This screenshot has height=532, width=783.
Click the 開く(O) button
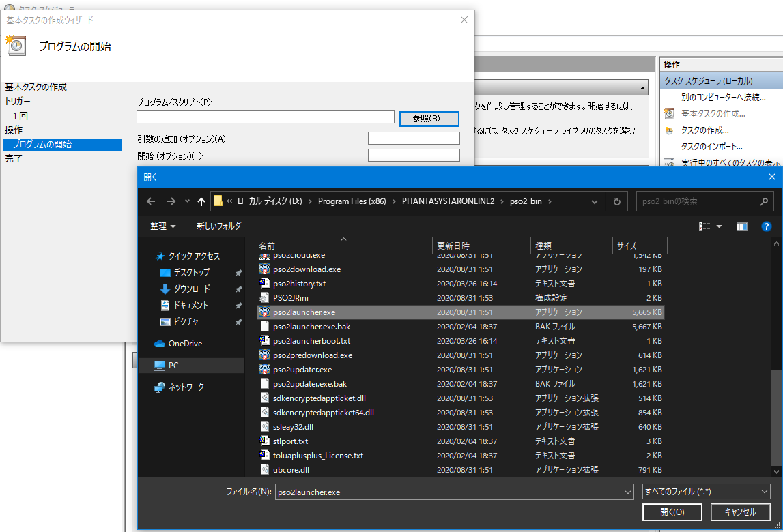click(x=672, y=512)
